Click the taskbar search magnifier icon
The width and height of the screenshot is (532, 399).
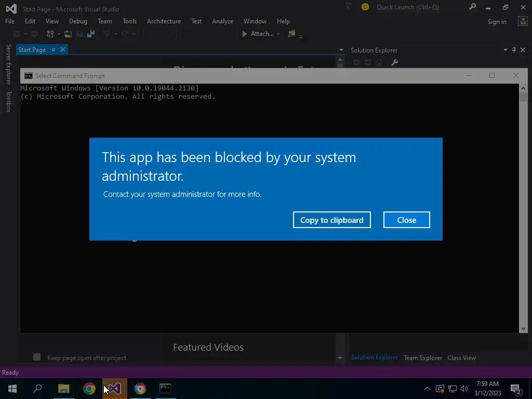click(37, 389)
